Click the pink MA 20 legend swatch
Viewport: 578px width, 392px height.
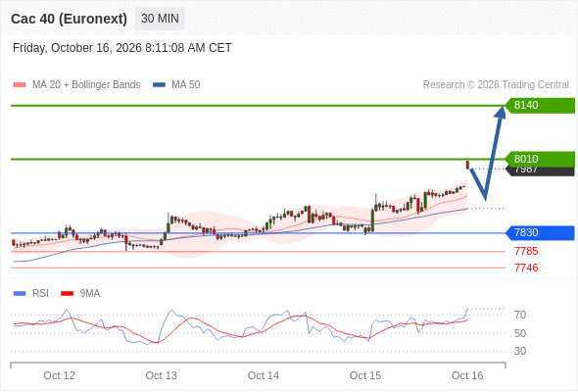(x=20, y=85)
